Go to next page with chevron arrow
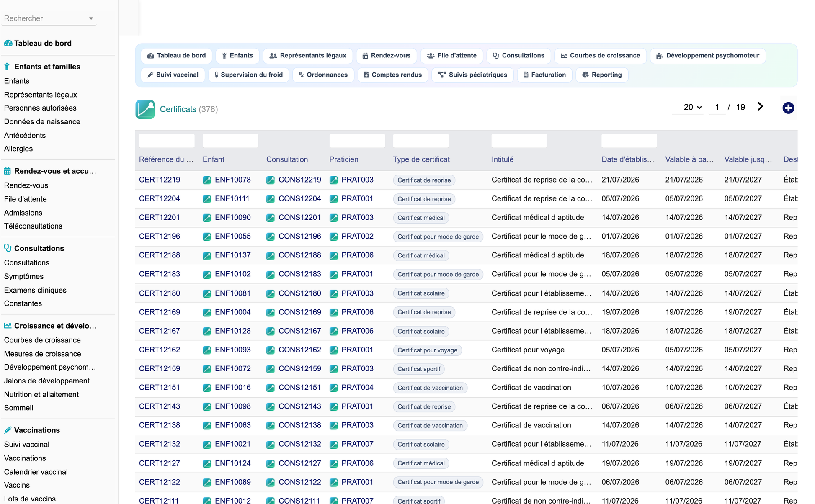Screen dimensions: 815x504 tap(760, 107)
